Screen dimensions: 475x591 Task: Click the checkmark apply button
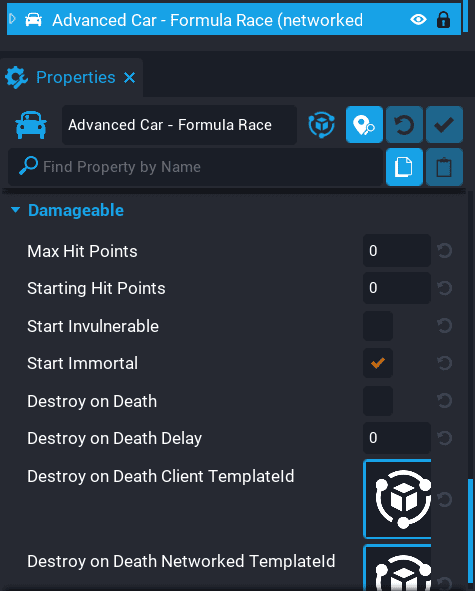coord(444,125)
